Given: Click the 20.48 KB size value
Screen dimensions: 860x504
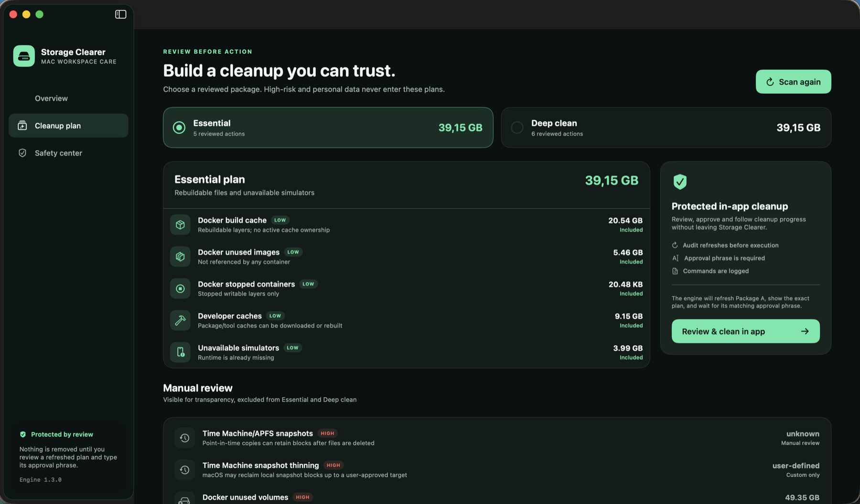Looking at the screenshot, I should [625, 285].
